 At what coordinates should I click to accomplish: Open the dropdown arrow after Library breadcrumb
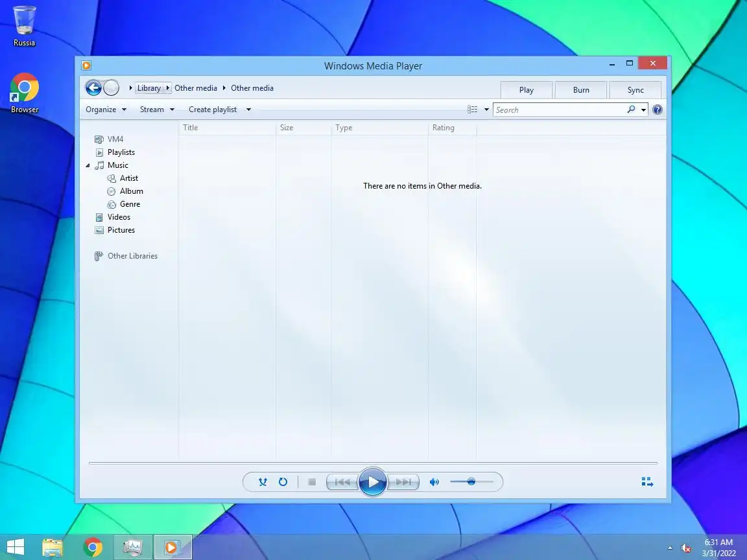click(x=168, y=88)
